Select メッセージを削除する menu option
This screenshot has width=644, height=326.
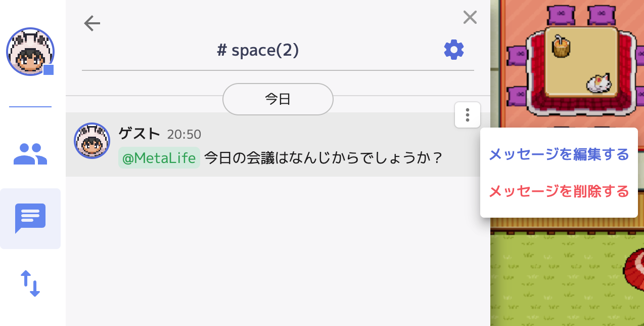pyautogui.click(x=559, y=191)
